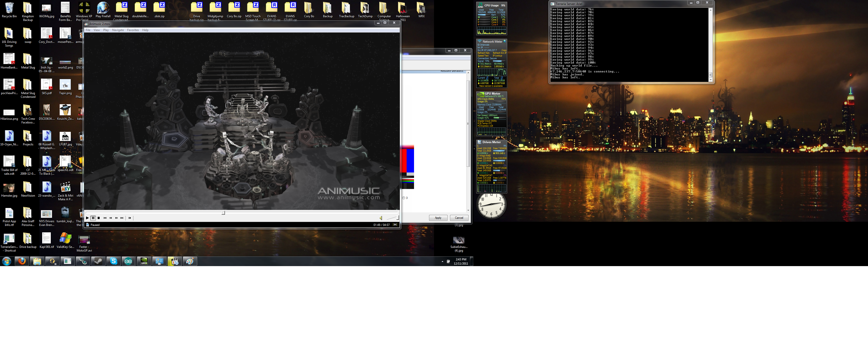Click the analog clock gadget
The image size is (868, 341).
(x=491, y=205)
